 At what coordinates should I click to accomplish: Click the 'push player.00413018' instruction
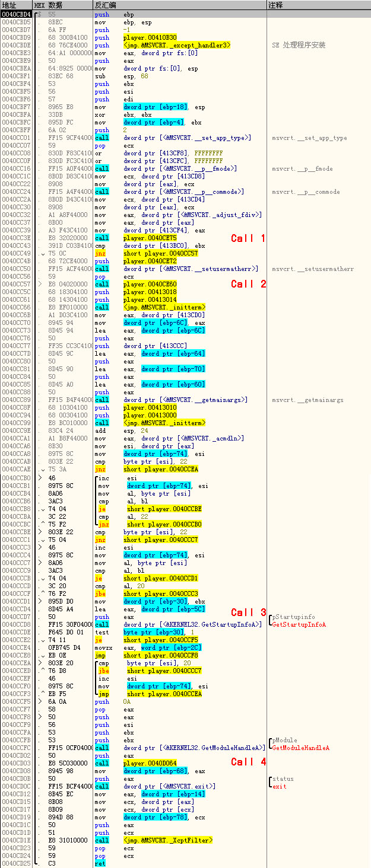click(136, 292)
